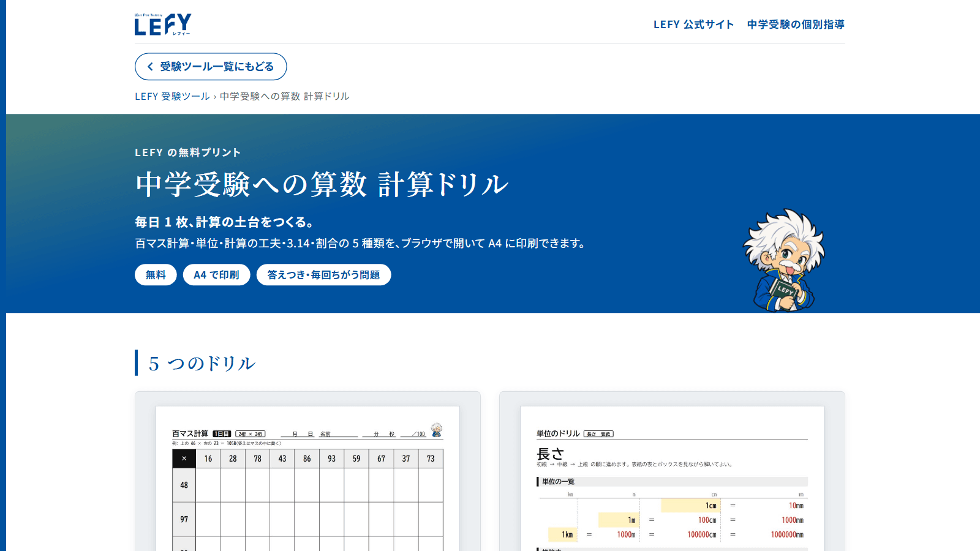Viewport: 980px width, 551px height.
Task: Open the 百マス計算 worksheet thumbnail
Action: (x=307, y=471)
